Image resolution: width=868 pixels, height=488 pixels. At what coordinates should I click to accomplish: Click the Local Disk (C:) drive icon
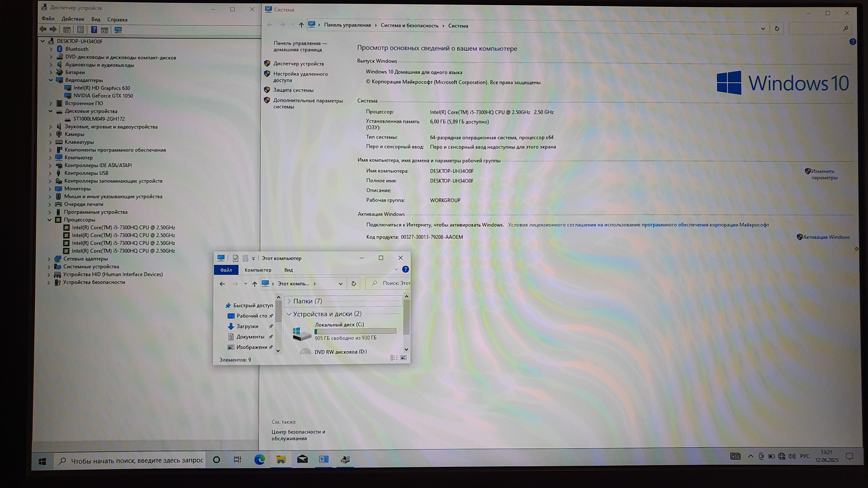click(302, 333)
